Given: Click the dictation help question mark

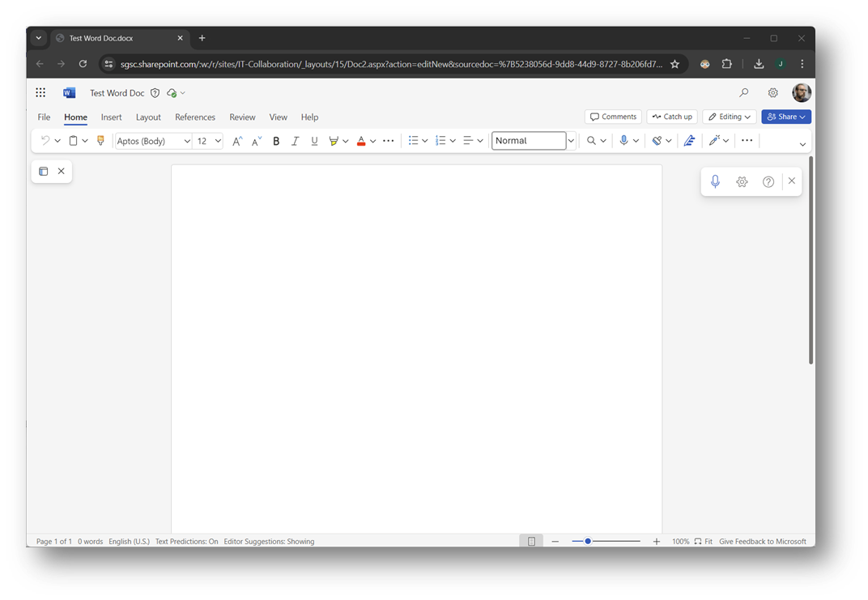Looking at the screenshot, I should [x=768, y=182].
